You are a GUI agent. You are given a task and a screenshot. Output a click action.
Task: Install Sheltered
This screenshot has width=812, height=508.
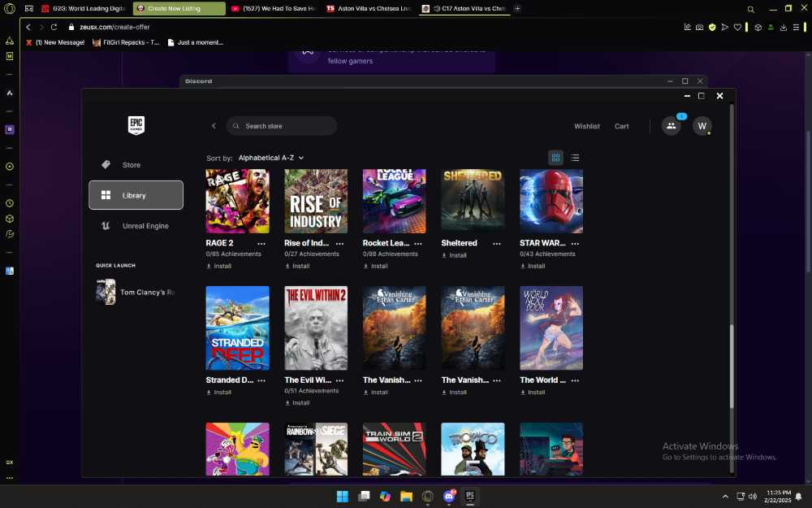pyautogui.click(x=454, y=255)
